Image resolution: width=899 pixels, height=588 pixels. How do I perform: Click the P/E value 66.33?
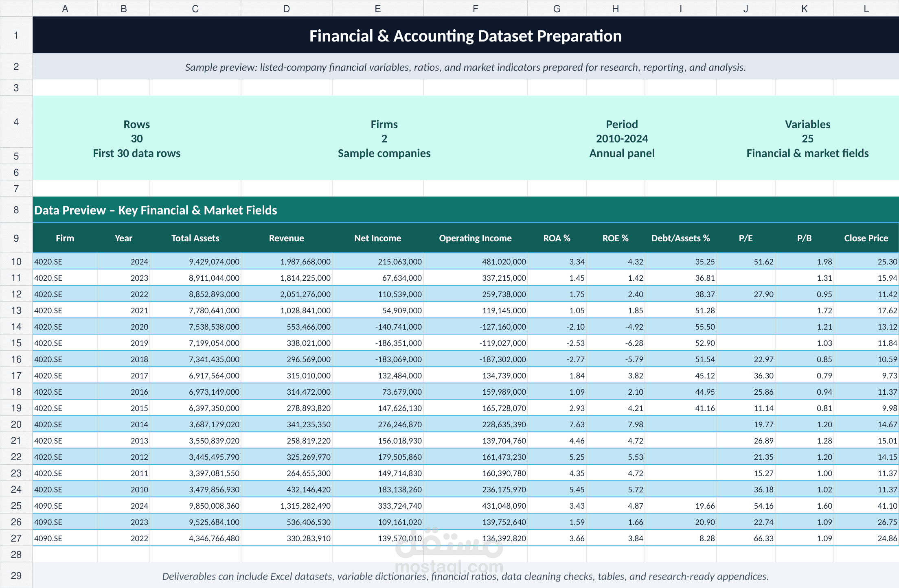[746, 538]
